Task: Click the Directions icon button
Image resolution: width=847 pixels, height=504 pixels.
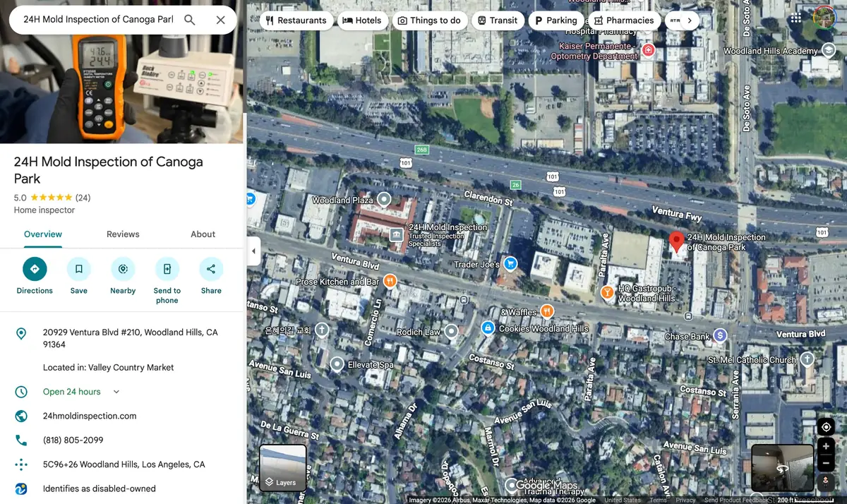Action: click(35, 269)
